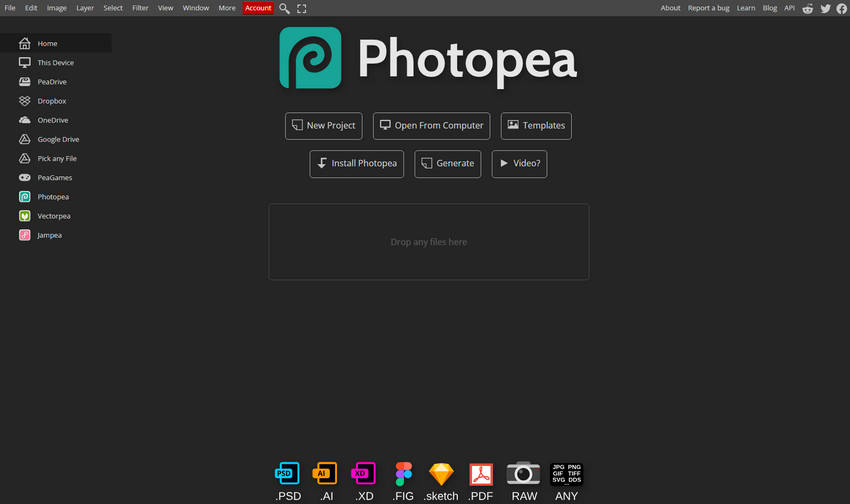Click the PeaGames gamepad icon
The height and width of the screenshot is (504, 850).
[x=24, y=177]
